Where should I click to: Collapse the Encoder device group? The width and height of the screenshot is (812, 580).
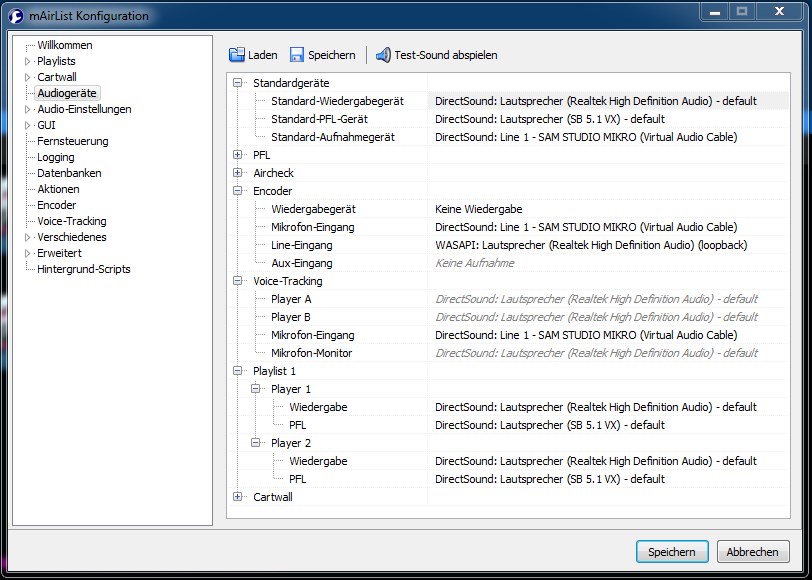[236, 191]
